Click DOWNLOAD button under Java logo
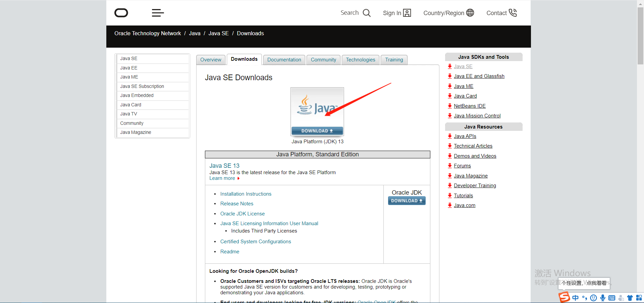This screenshot has width=644, height=303. [317, 131]
